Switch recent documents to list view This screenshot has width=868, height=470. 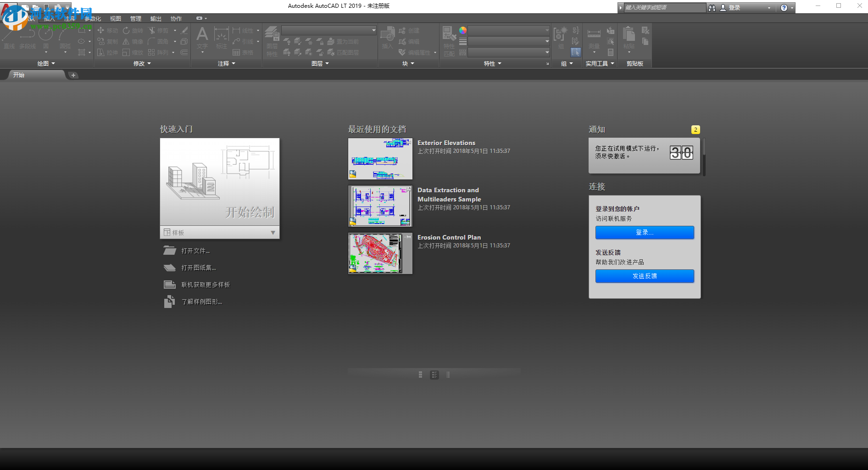pos(447,375)
